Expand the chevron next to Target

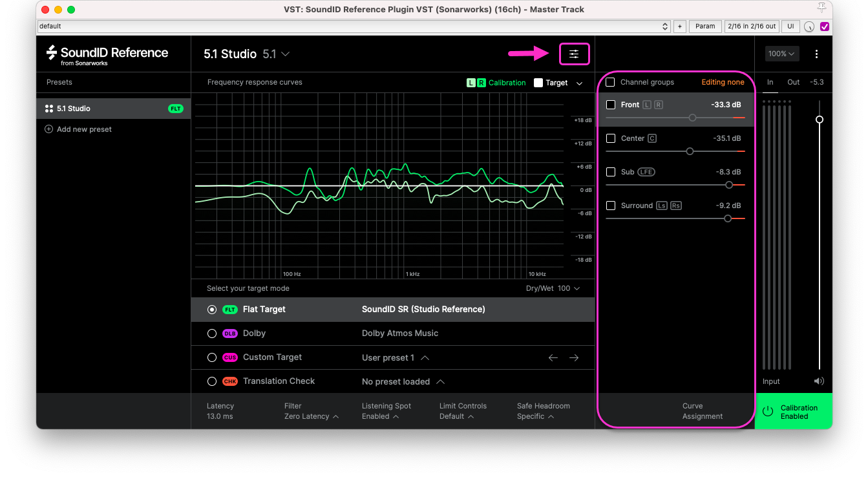coord(580,83)
